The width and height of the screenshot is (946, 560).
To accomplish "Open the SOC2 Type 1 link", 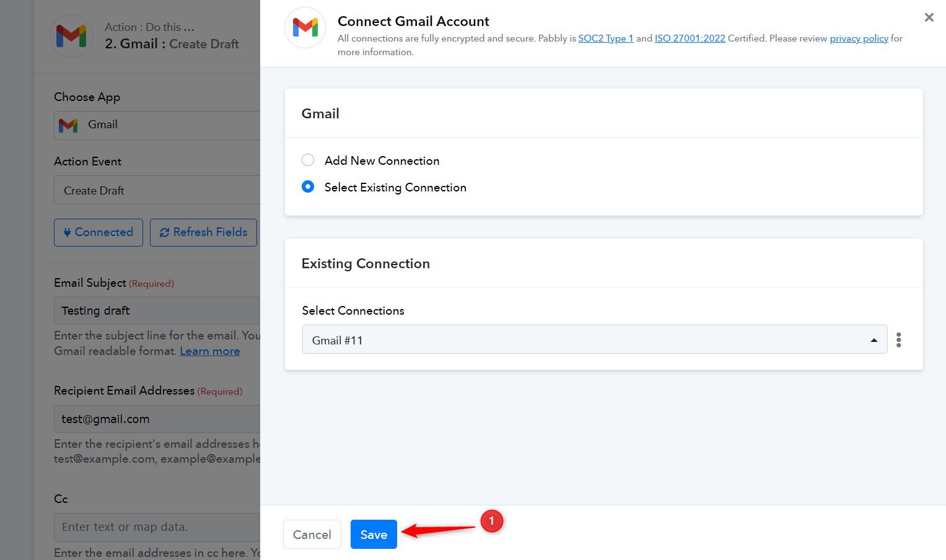I will coord(606,38).
